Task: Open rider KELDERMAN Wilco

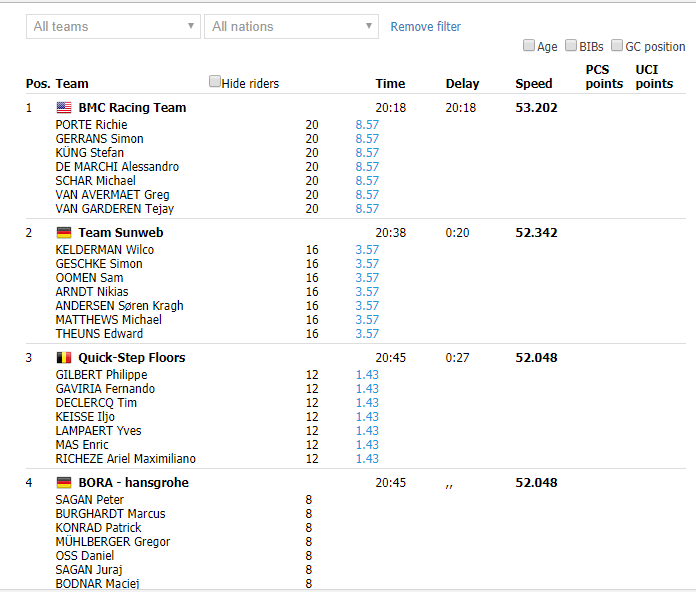Action: (105, 250)
